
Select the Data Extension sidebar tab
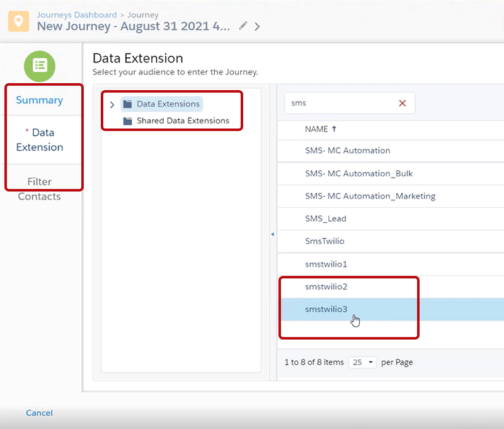click(40, 140)
